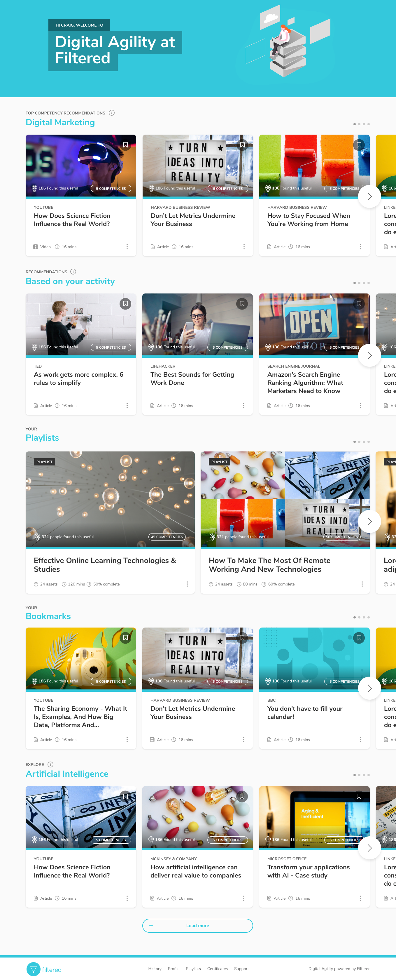Image resolution: width=396 pixels, height=980 pixels.
Task: Show next playlists using the arrow
Action: [x=369, y=521]
